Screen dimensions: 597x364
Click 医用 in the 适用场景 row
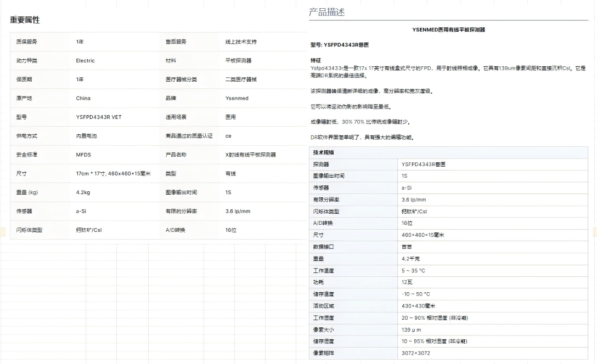[x=230, y=117]
